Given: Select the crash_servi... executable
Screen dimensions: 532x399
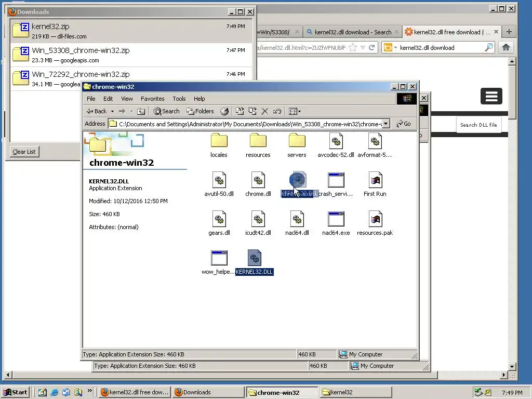Looking at the screenshot, I should click(336, 184).
